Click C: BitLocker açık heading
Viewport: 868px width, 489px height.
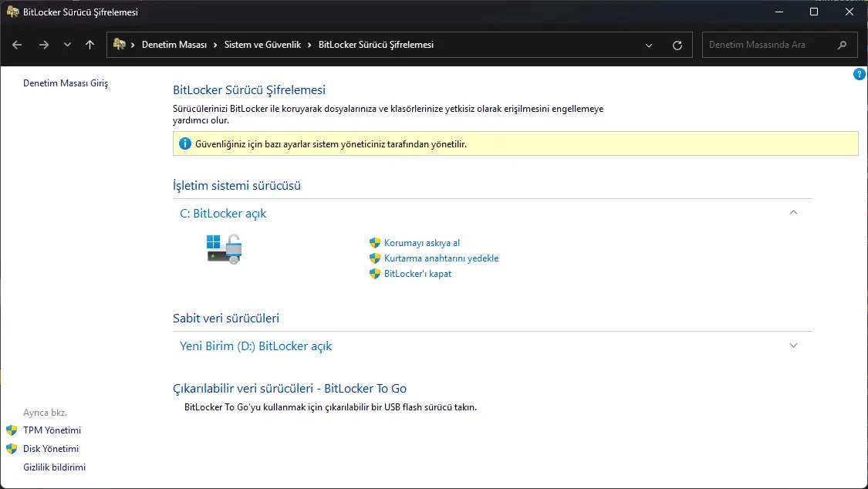click(223, 214)
